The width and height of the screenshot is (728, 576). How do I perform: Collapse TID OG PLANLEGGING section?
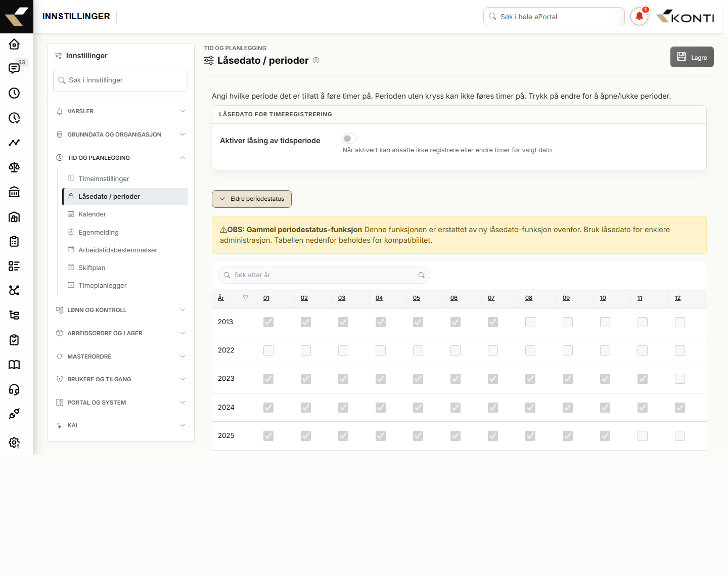click(x=121, y=158)
